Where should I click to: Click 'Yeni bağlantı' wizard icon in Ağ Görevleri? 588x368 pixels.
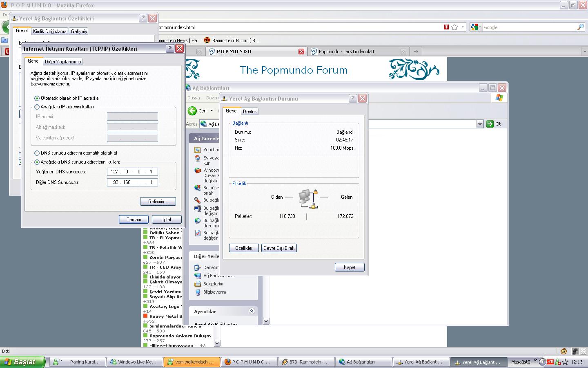coord(198,150)
